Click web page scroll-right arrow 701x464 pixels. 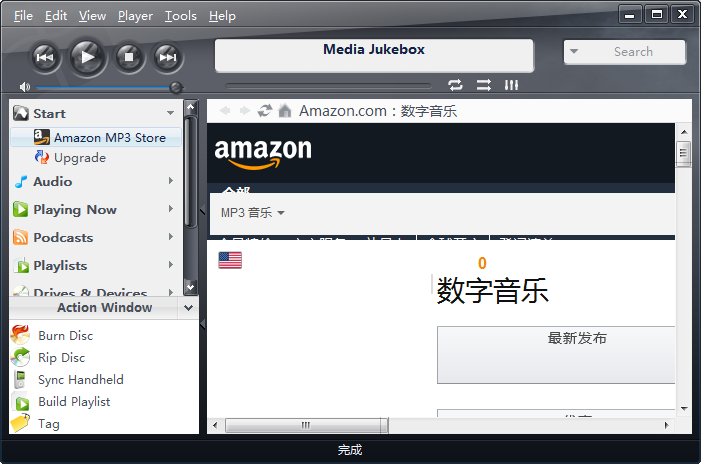point(667,425)
